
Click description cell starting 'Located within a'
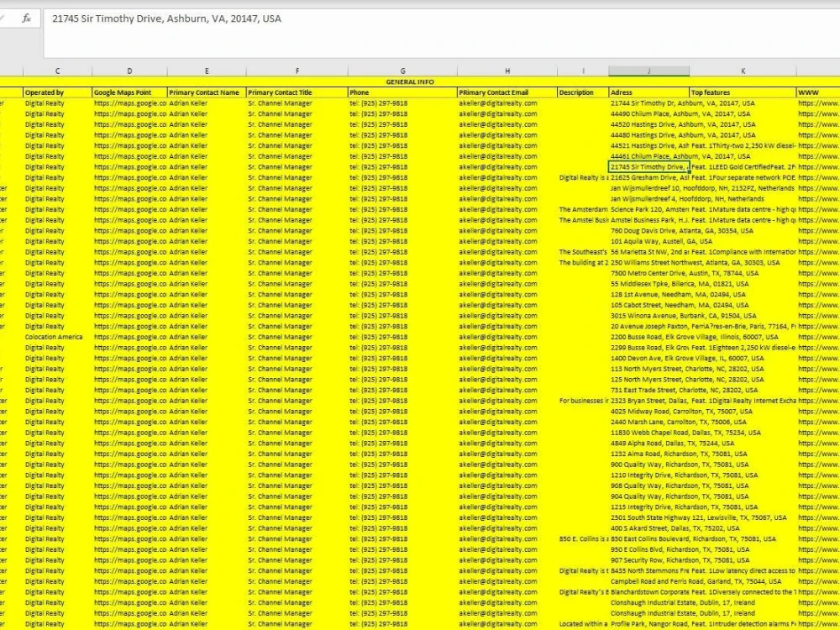coord(584,624)
